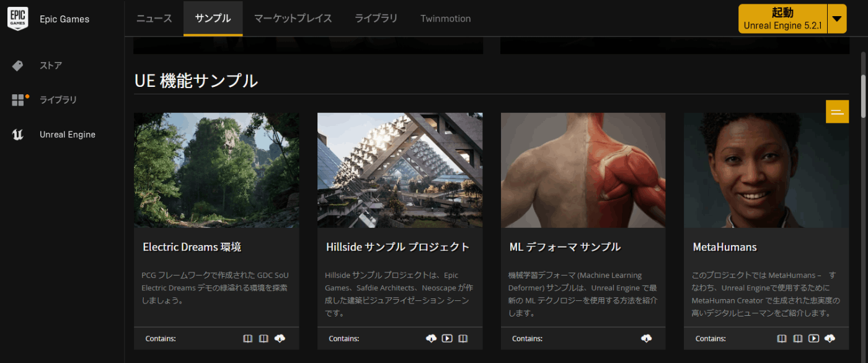
Task: Click the yellow list-view menu icon
Action: [x=837, y=112]
